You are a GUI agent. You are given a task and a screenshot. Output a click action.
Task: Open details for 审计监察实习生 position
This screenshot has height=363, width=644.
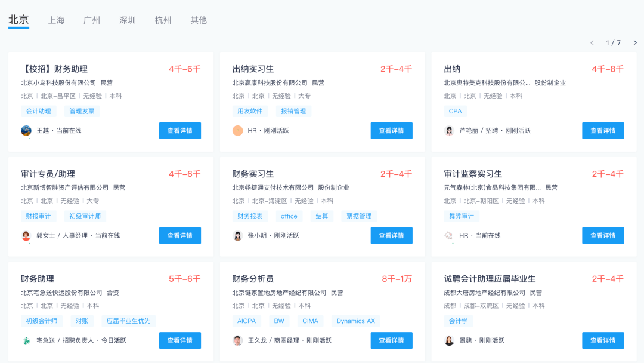point(603,235)
